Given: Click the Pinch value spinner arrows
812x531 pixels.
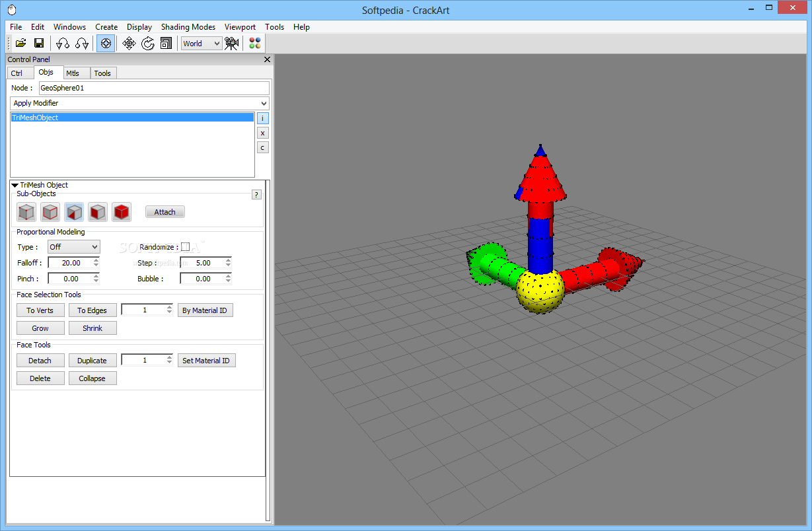Looking at the screenshot, I should 96,279.
